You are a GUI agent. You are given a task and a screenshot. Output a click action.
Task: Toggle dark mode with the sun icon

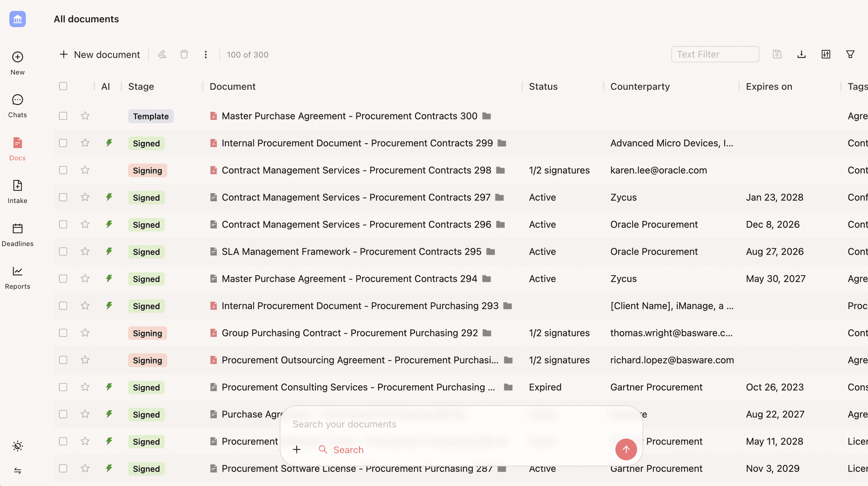[x=17, y=446]
